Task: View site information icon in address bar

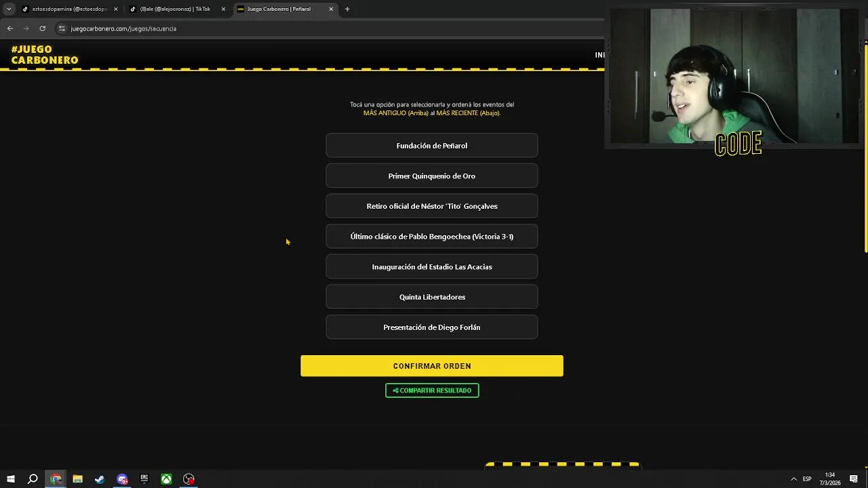Action: click(x=62, y=28)
